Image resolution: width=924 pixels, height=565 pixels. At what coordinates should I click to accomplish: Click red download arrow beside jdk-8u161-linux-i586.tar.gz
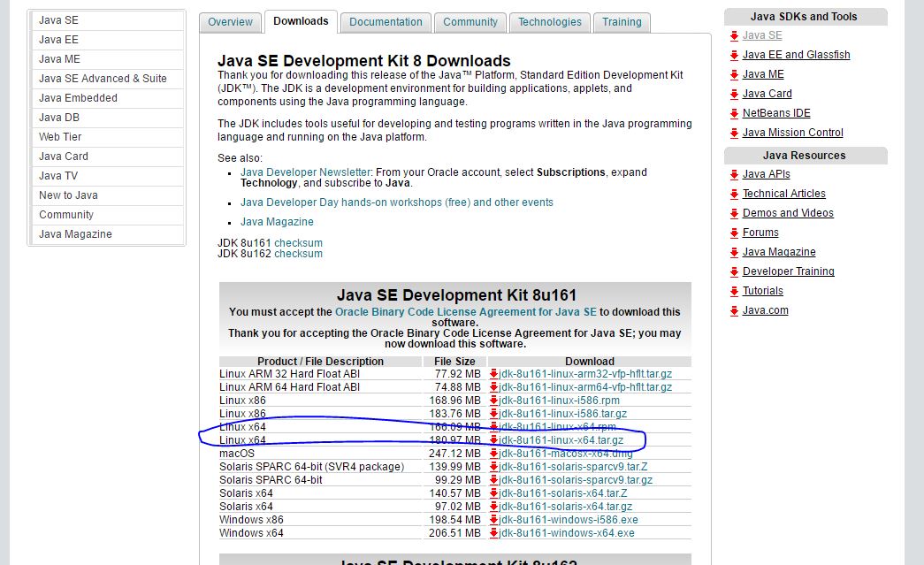[493, 414]
